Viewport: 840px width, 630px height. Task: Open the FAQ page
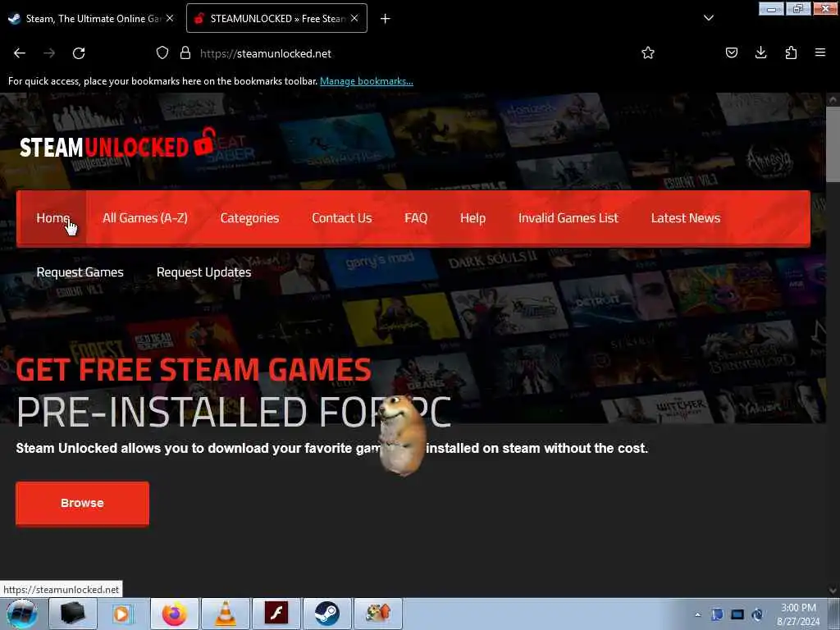416,218
